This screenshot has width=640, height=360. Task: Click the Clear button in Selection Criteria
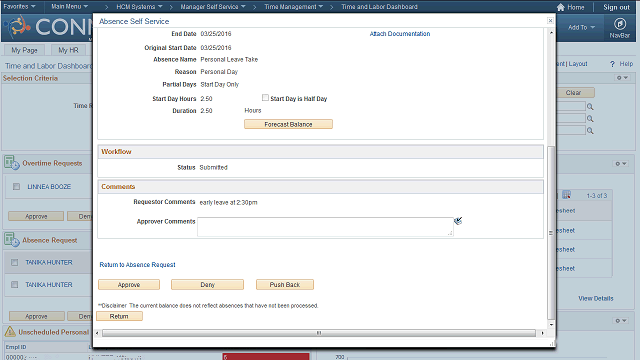(x=573, y=93)
